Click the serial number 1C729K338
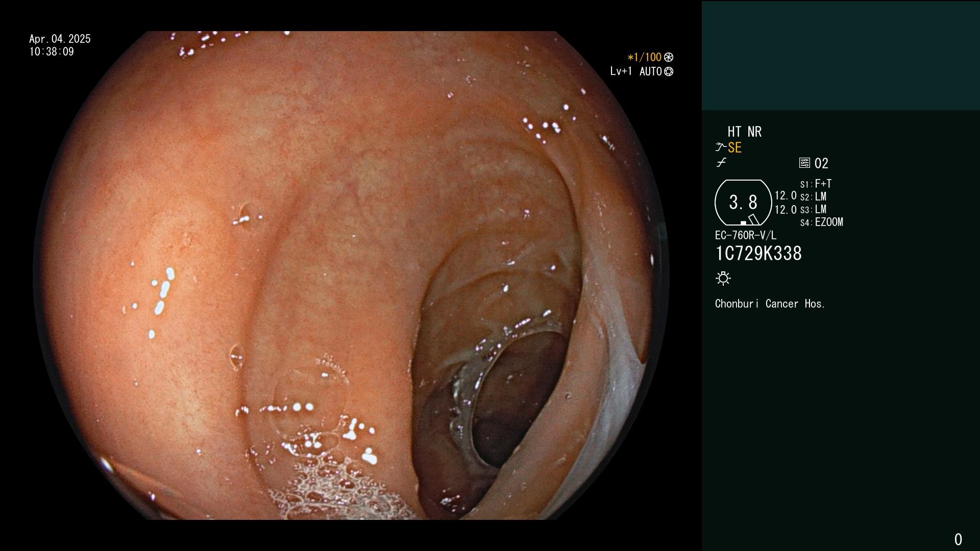 point(758,253)
